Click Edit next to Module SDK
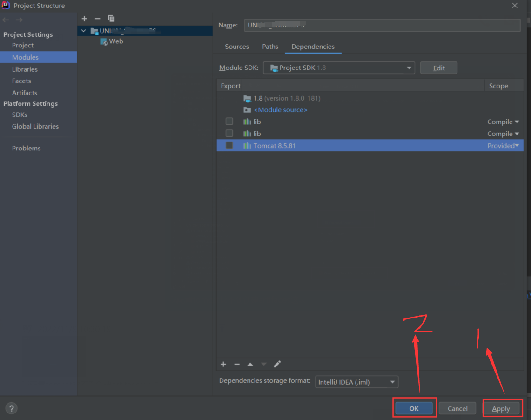 click(x=439, y=68)
